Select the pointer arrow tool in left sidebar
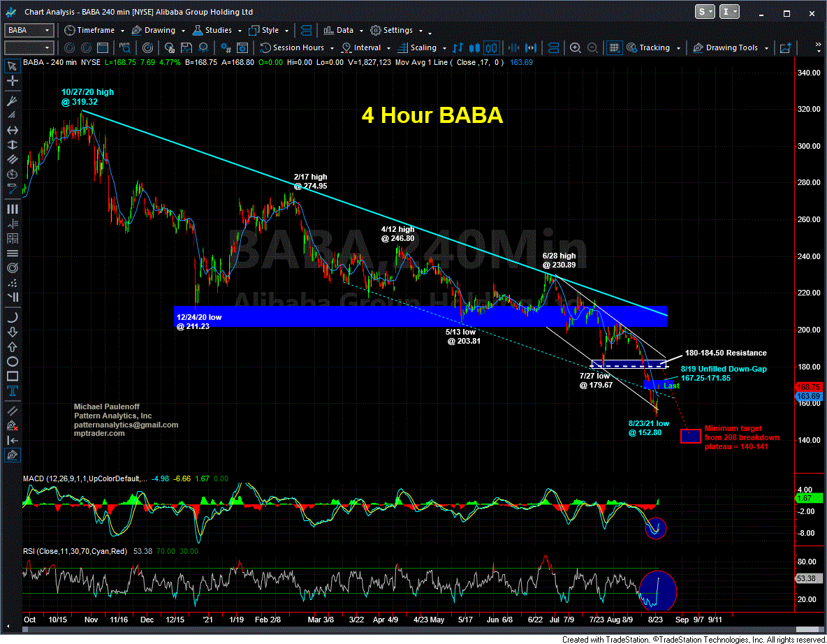 click(x=12, y=66)
